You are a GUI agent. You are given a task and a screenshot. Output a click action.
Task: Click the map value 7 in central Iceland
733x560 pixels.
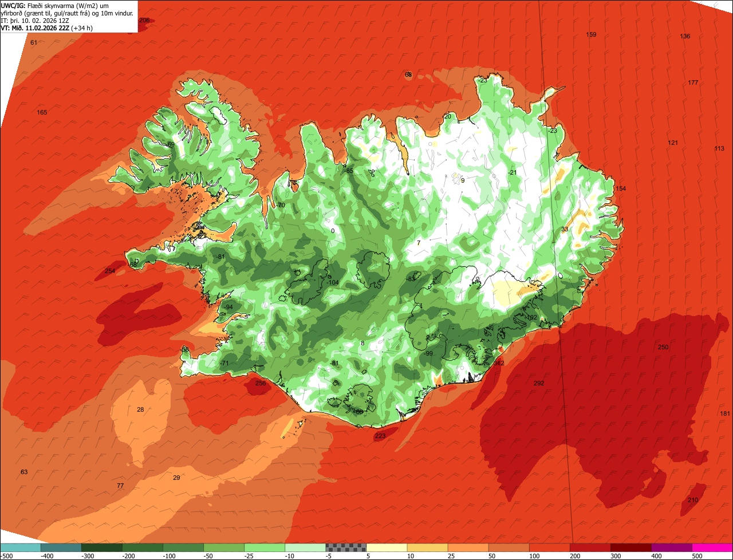coord(419,243)
